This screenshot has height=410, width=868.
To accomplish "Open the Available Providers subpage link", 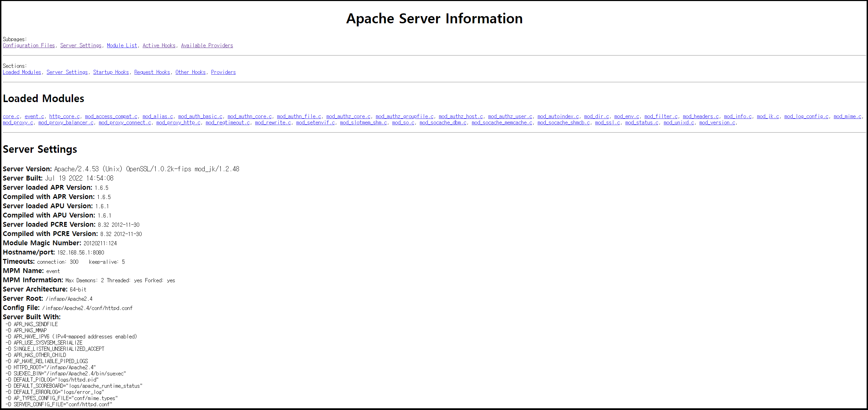I will pyautogui.click(x=207, y=46).
